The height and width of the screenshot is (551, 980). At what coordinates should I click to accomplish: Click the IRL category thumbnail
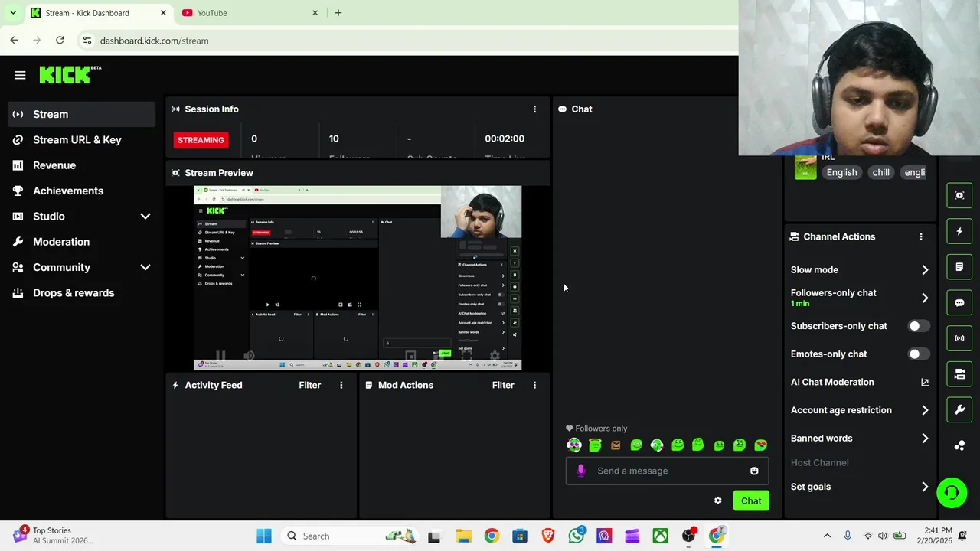805,167
